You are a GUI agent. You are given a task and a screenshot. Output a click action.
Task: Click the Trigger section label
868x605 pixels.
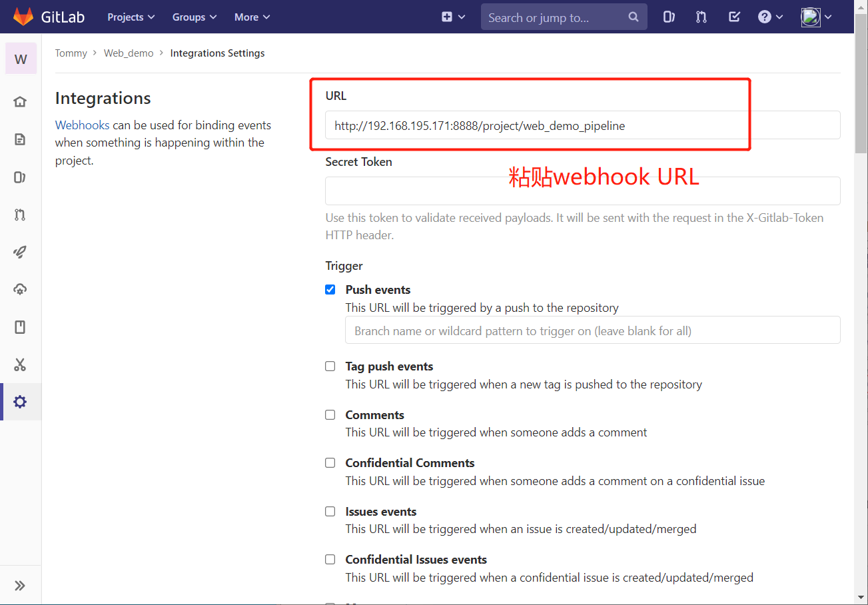(x=344, y=266)
